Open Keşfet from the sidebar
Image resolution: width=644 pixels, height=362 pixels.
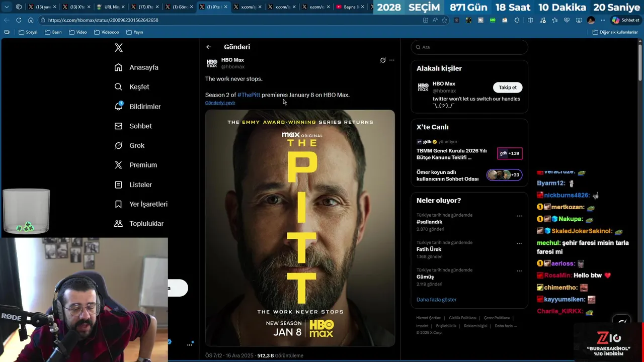[x=132, y=87]
